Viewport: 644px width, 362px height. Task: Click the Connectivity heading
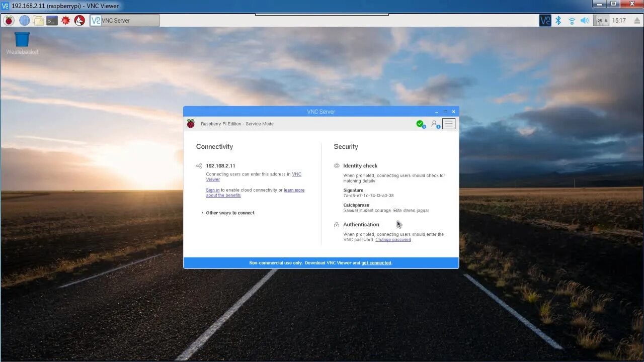tap(214, 147)
